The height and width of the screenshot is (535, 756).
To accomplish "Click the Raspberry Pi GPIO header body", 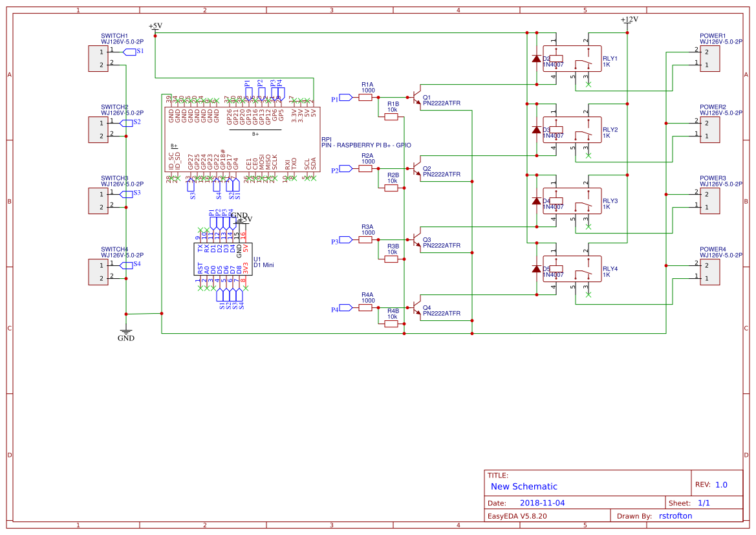I will (x=243, y=140).
